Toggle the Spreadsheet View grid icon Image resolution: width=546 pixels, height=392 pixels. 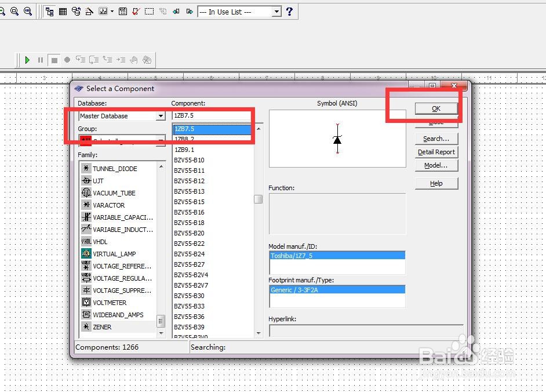click(x=63, y=12)
